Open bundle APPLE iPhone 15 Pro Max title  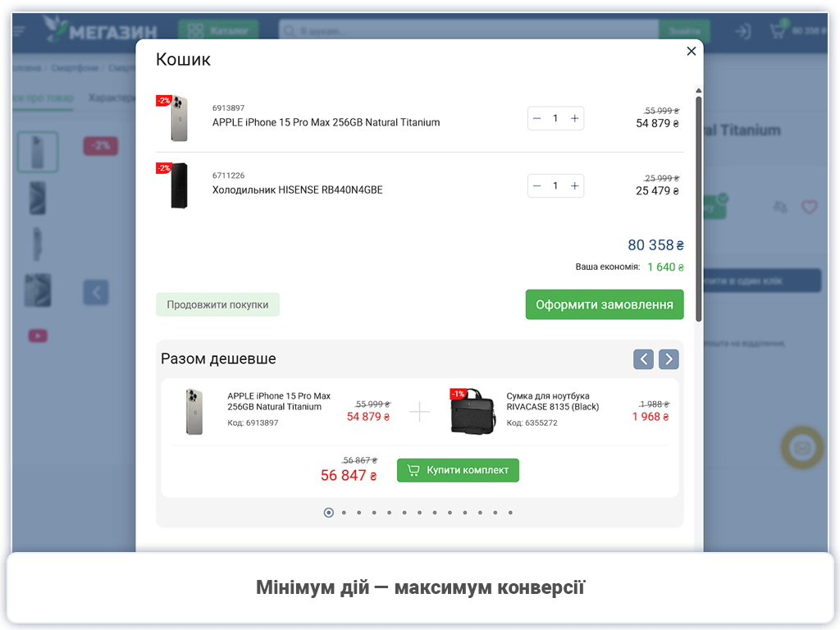279,401
